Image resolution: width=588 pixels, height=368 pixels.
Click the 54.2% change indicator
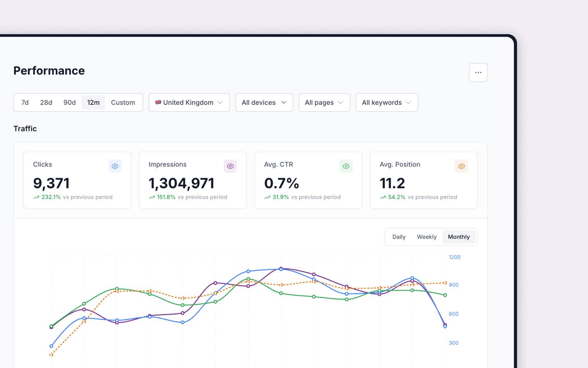(x=393, y=197)
